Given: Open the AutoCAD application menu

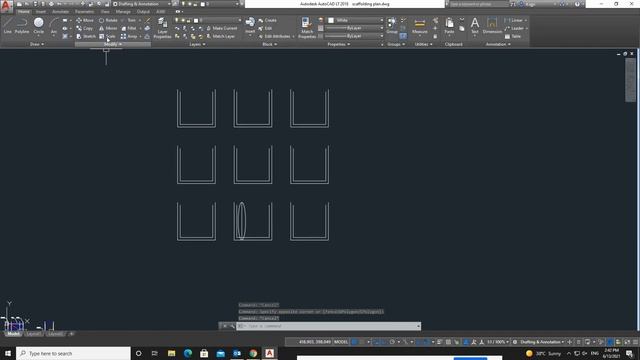Looking at the screenshot, I should [6, 7].
